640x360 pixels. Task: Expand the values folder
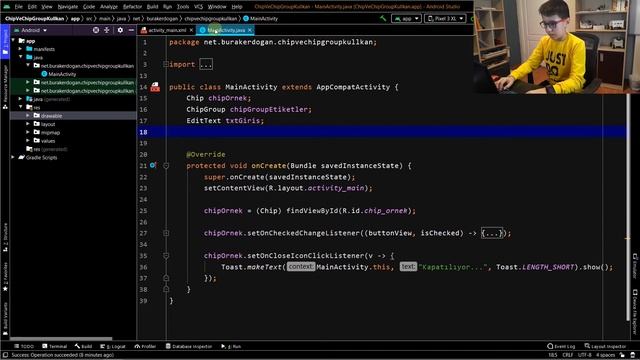pos(28,141)
